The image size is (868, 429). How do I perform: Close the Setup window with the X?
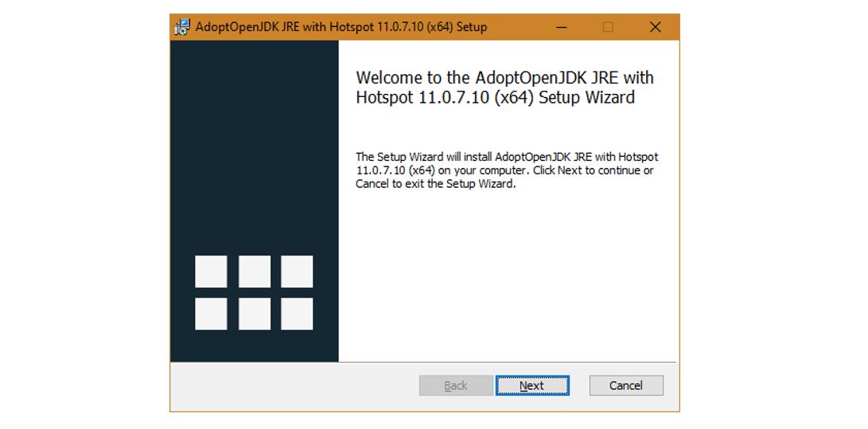click(656, 27)
